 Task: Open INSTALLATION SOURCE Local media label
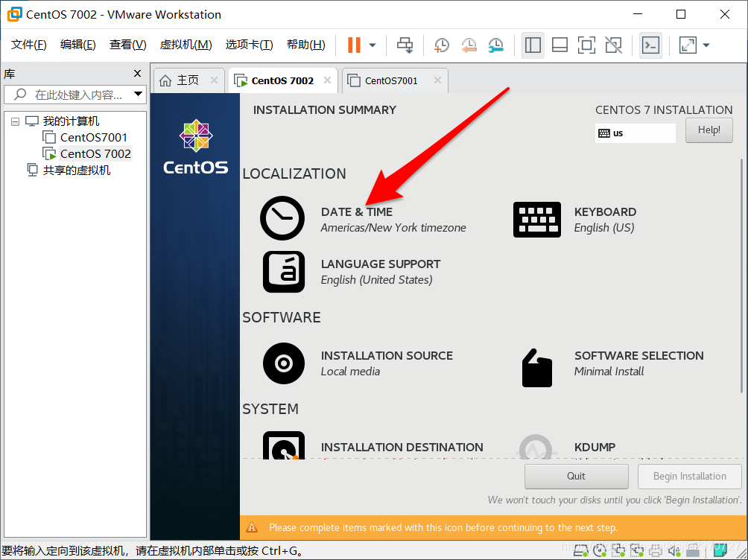click(x=387, y=363)
